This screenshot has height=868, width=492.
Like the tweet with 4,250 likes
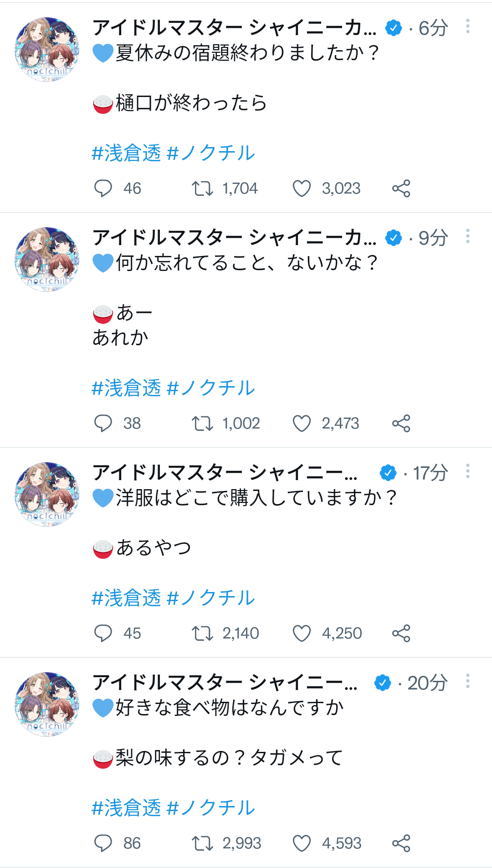click(302, 633)
